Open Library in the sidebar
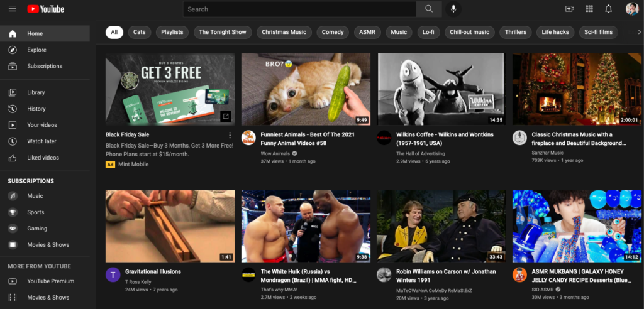 pos(45,92)
